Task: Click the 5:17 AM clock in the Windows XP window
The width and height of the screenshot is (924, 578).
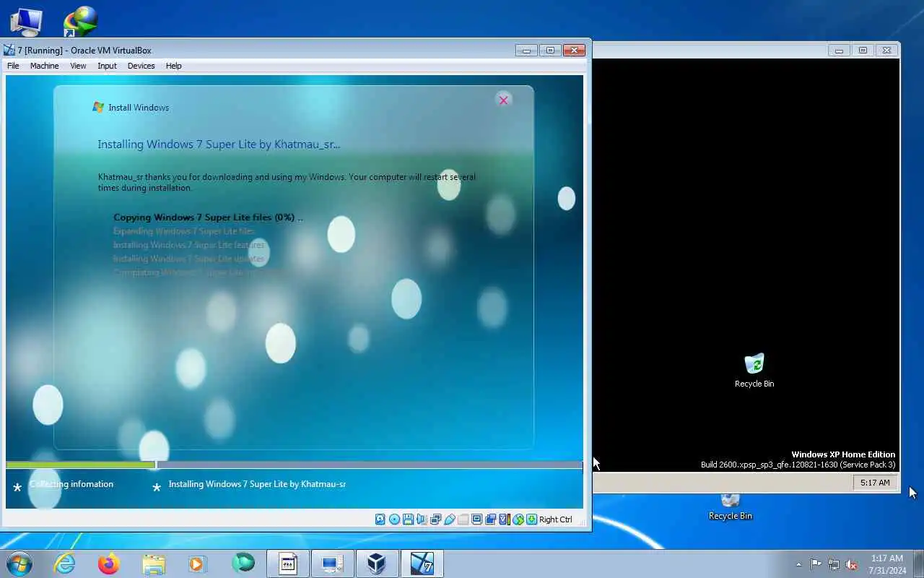Action: (875, 483)
